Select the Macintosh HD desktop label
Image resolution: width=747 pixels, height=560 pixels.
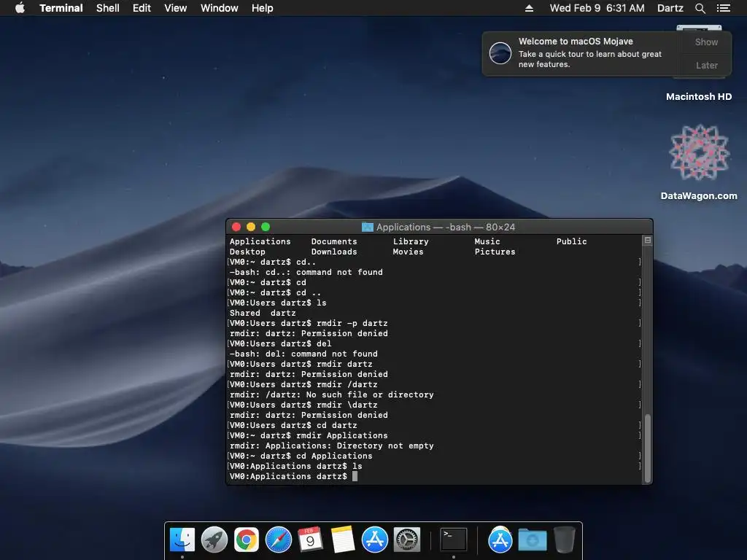click(x=698, y=97)
